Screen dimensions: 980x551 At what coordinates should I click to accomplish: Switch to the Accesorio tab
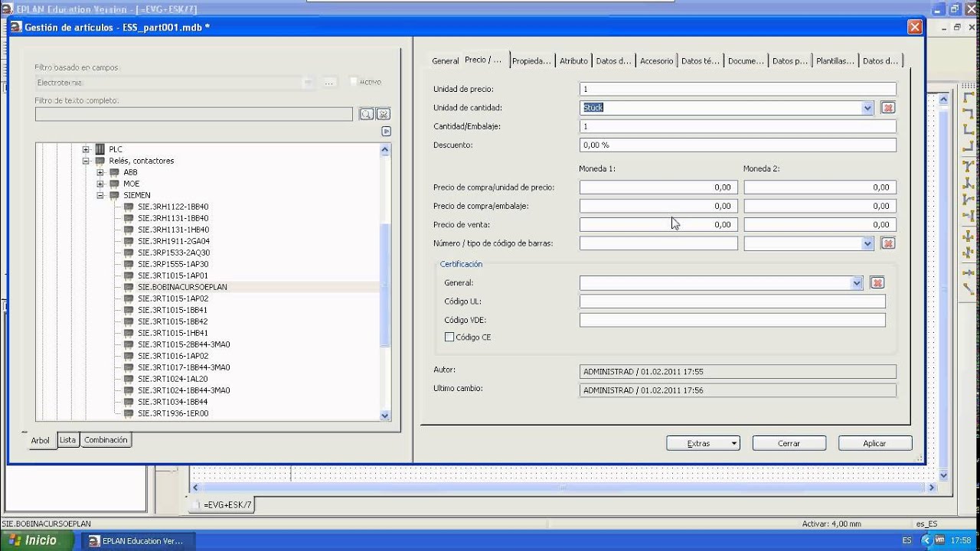(x=656, y=60)
